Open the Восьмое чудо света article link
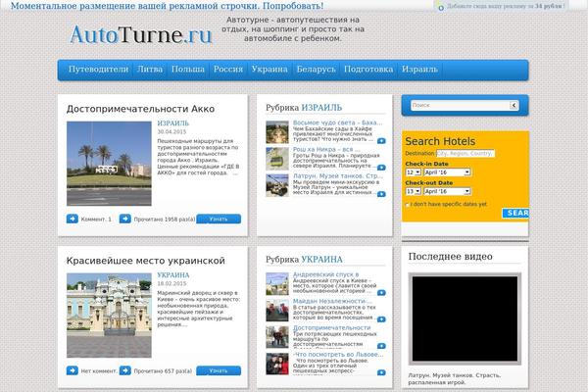588x392 pixels. tap(337, 122)
